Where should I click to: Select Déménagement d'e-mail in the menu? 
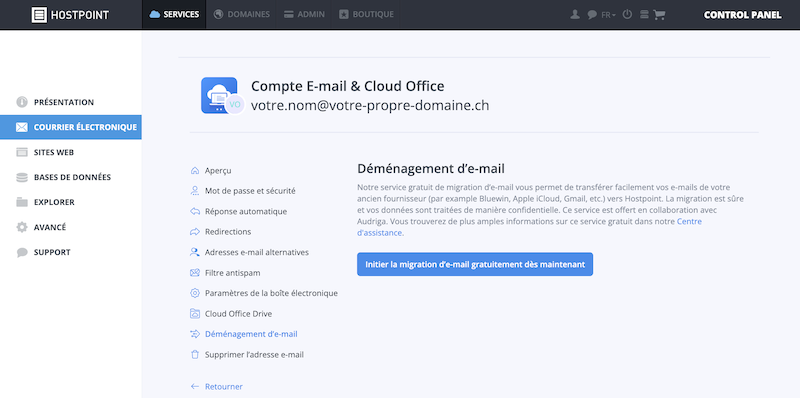[x=251, y=334]
